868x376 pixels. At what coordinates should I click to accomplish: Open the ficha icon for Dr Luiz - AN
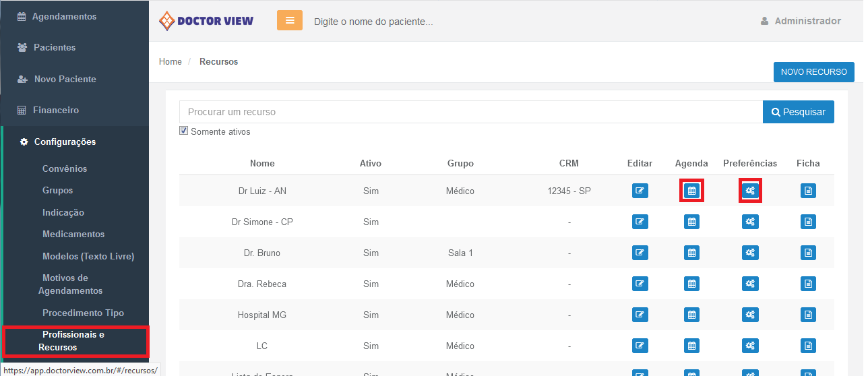point(808,191)
